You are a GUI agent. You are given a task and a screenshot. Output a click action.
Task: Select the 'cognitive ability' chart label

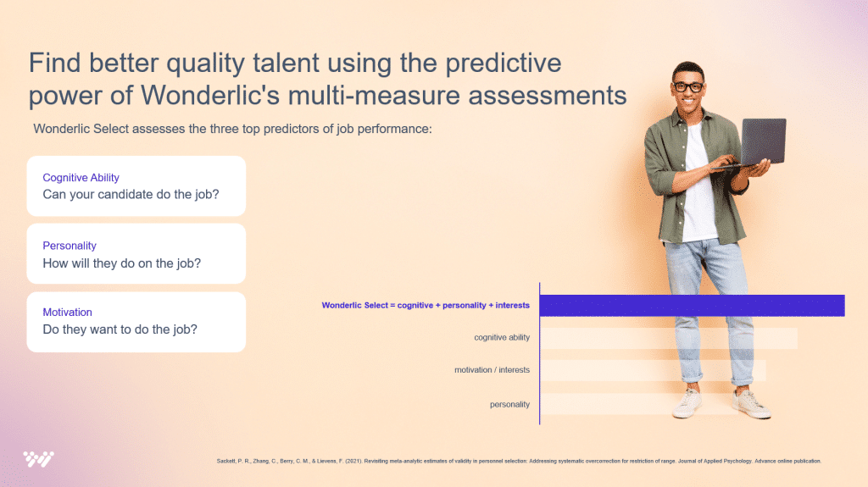click(502, 338)
